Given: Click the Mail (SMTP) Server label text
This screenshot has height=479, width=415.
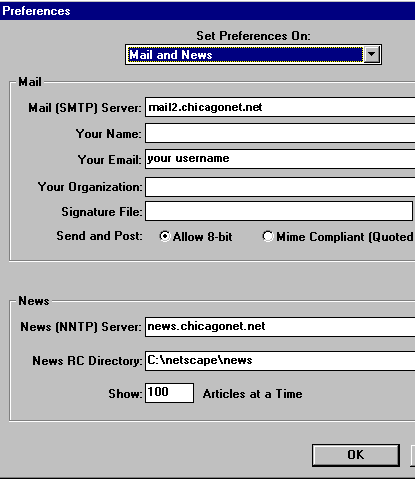Looking at the screenshot, I should pyautogui.click(x=85, y=108).
